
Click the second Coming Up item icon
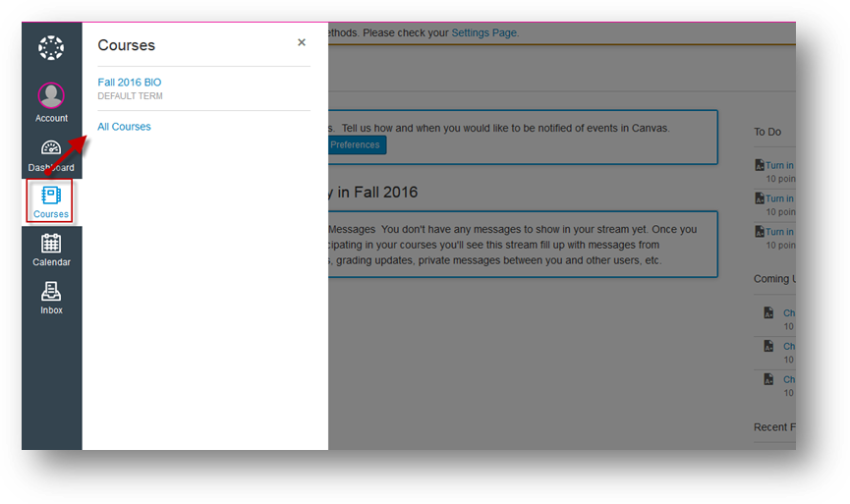pyautogui.click(x=768, y=347)
